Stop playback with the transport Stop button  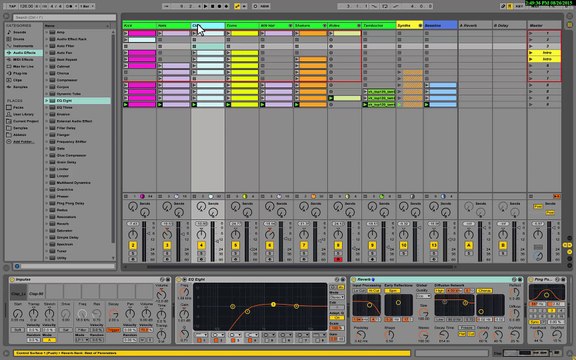(212, 6)
